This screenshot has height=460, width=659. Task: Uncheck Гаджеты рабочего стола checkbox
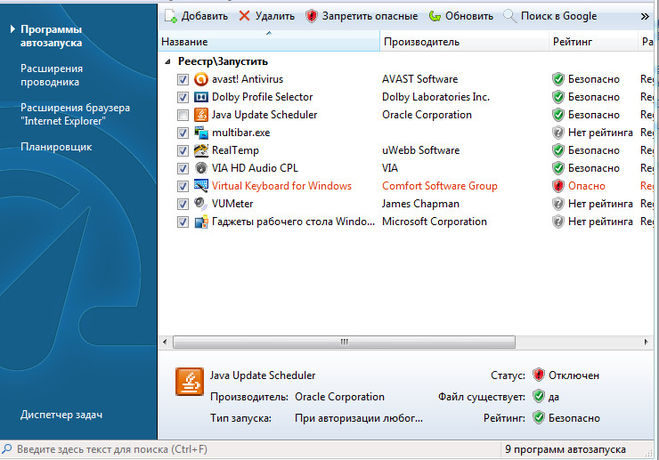[x=183, y=222]
